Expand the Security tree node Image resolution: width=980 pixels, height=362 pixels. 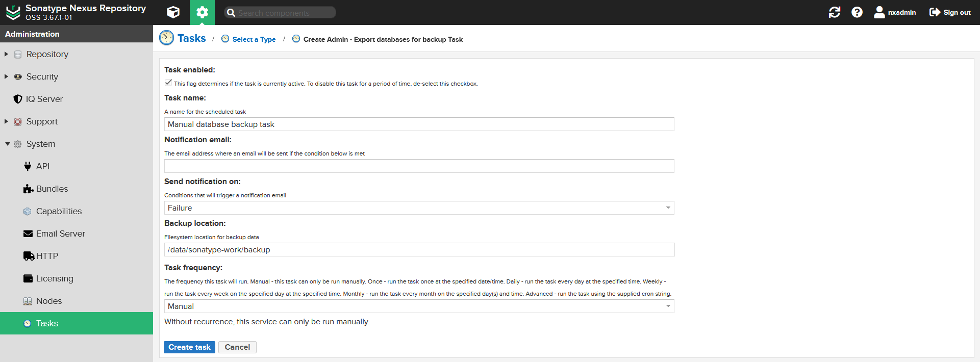[6, 76]
